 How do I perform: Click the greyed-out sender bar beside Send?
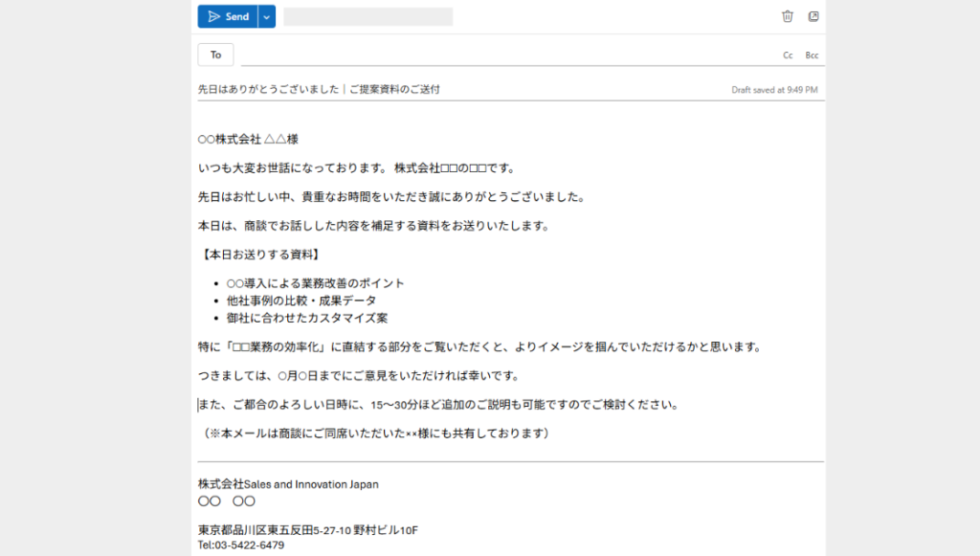pyautogui.click(x=367, y=16)
